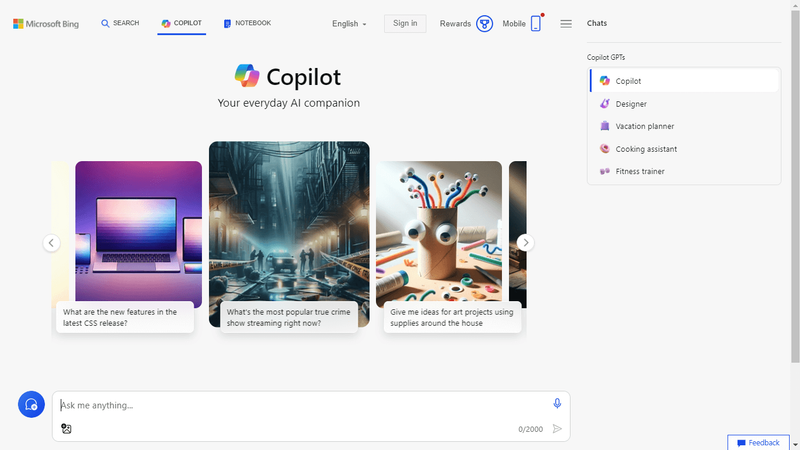This screenshot has height=450, width=800.
Task: Open the laptop CSS suggestion image
Action: (x=138, y=232)
